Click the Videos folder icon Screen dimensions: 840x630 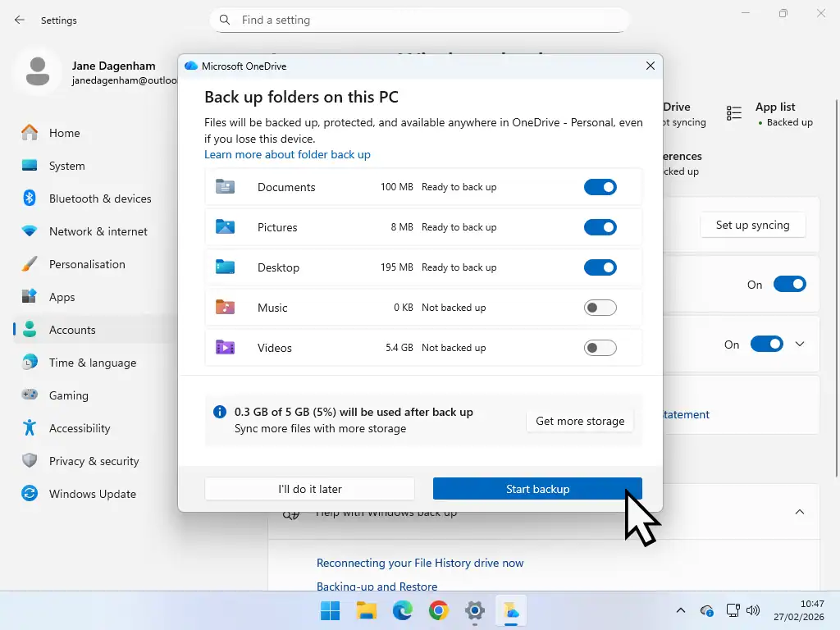pos(225,347)
